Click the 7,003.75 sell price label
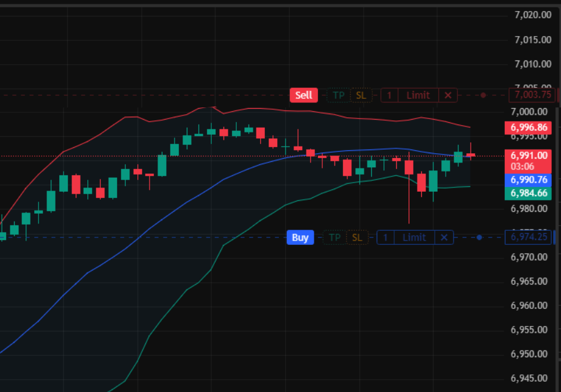 tap(532, 95)
